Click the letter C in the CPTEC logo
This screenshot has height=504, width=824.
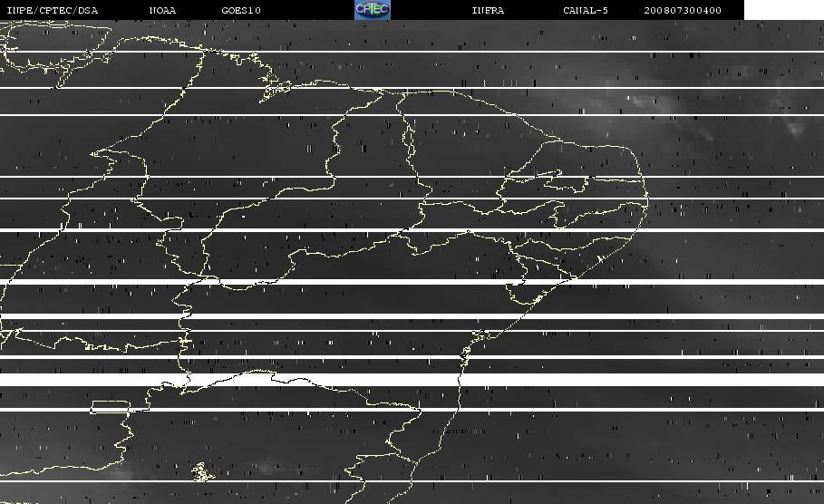pyautogui.click(x=361, y=9)
